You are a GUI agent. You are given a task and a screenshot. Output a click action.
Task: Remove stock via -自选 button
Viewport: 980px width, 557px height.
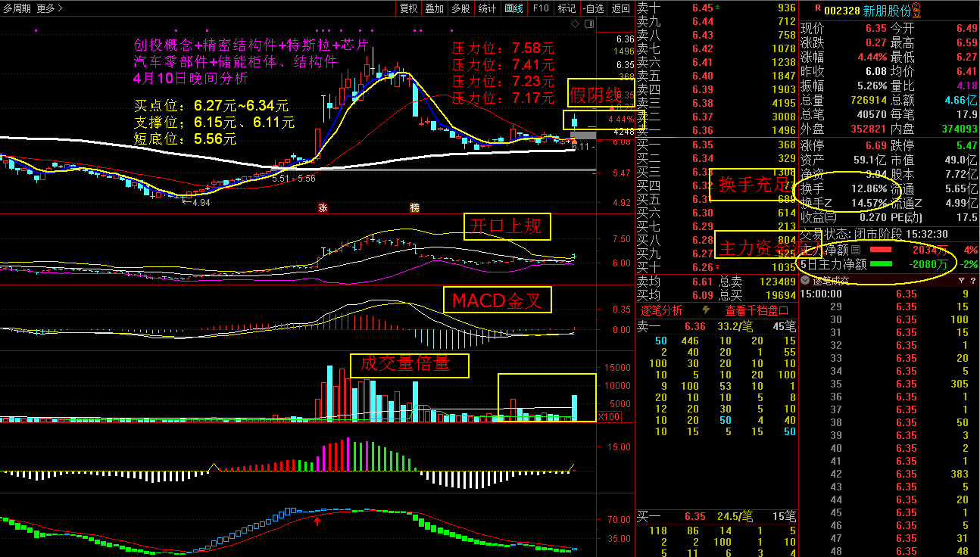tap(594, 8)
